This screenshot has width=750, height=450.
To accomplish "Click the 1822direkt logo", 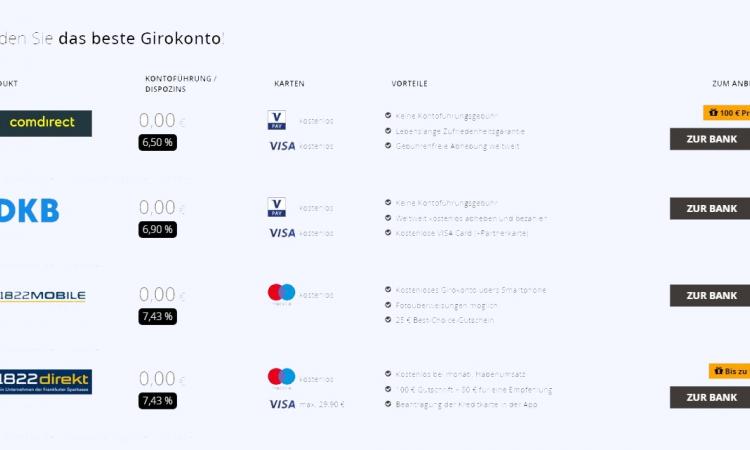I will (45, 381).
